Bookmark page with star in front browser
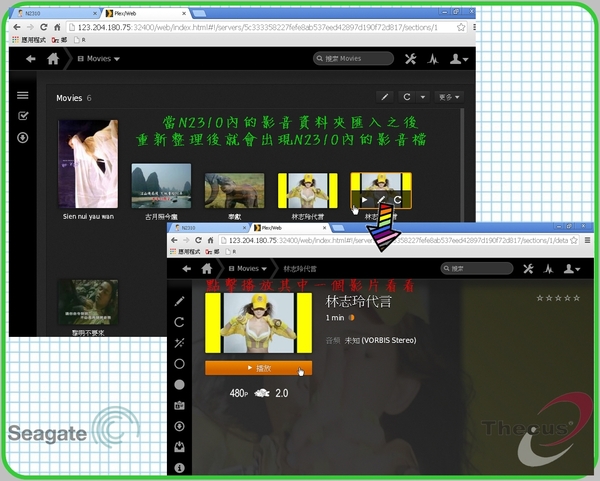The width and height of the screenshot is (600, 481). 574,240
